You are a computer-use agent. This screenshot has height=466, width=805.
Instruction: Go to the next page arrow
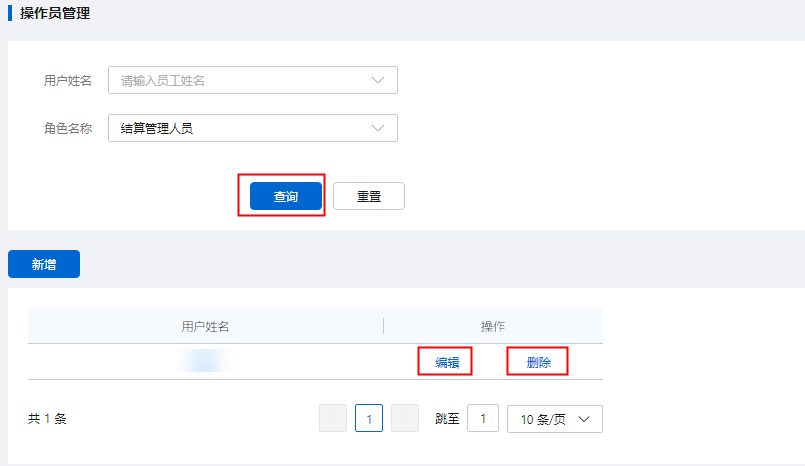(405, 418)
